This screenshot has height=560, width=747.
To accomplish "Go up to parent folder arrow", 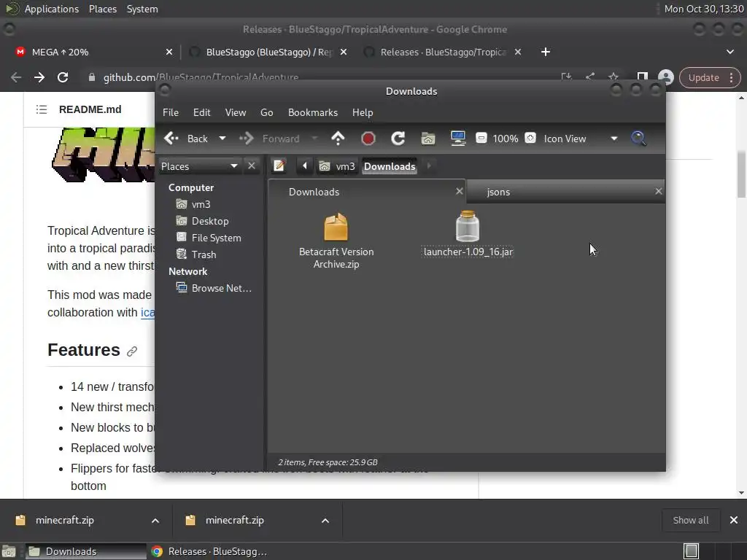I will [x=338, y=139].
